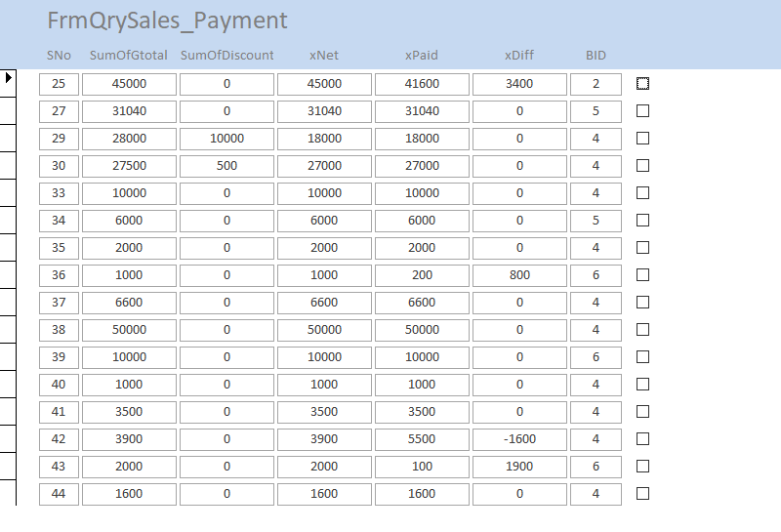Click the xPaid field showing 41600
781x532 pixels.
coord(422,84)
